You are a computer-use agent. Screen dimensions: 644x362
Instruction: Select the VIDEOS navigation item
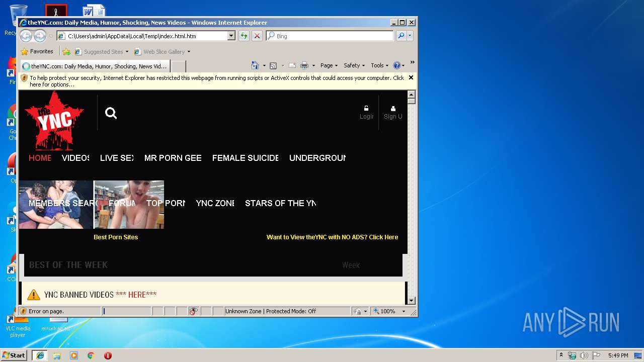pyautogui.click(x=75, y=158)
